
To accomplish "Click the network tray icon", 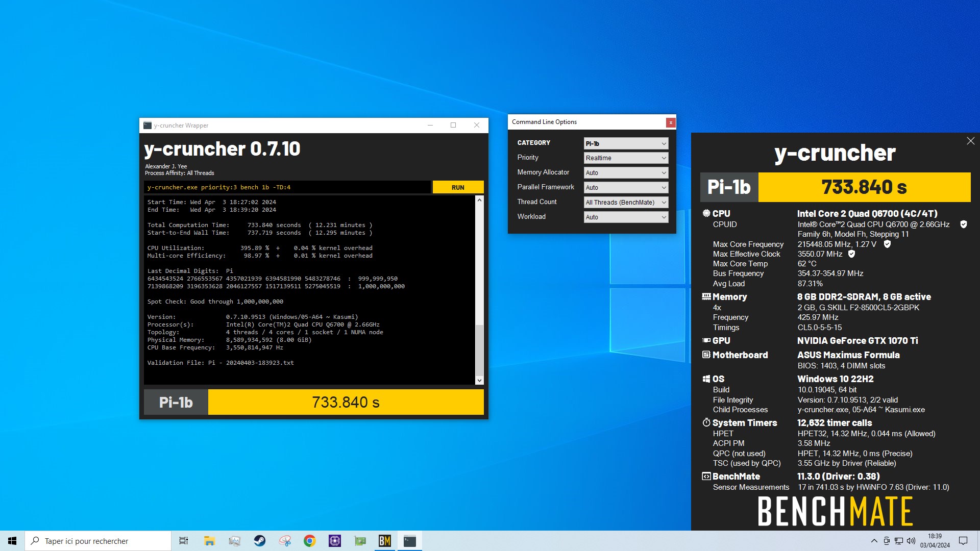I will [x=899, y=541].
